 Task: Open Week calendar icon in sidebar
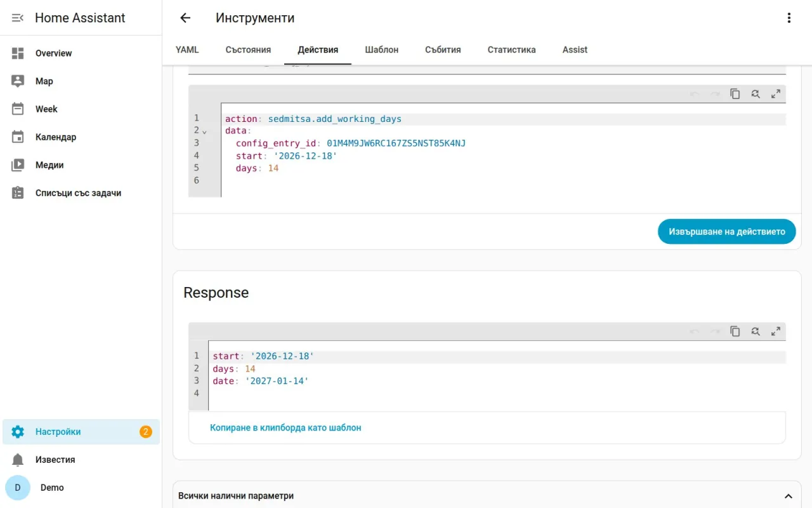(x=18, y=109)
